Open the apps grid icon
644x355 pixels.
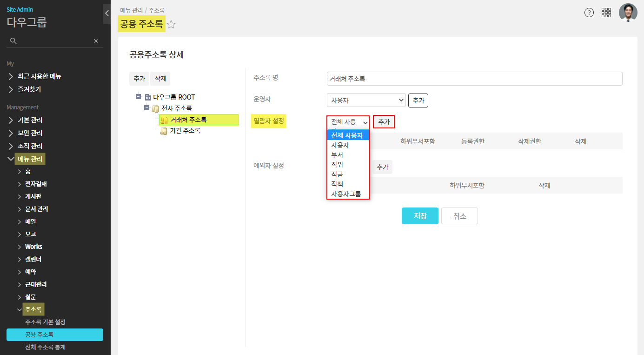pyautogui.click(x=606, y=13)
